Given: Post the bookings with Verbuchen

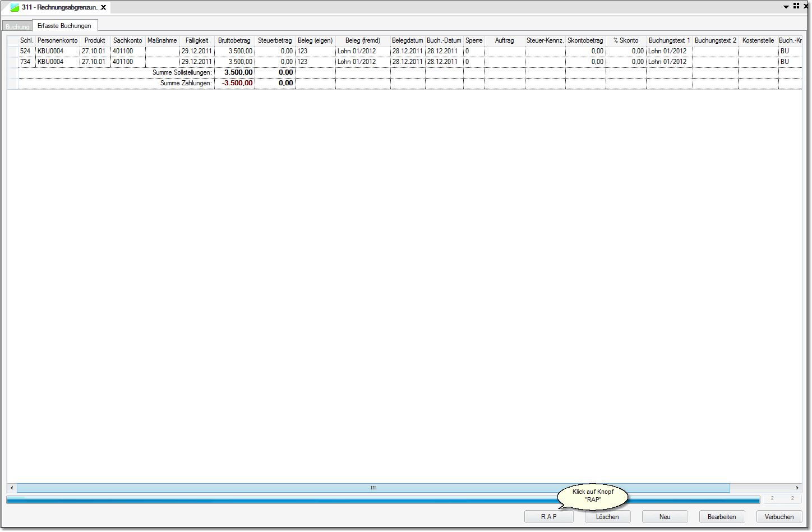Looking at the screenshot, I should click(779, 517).
